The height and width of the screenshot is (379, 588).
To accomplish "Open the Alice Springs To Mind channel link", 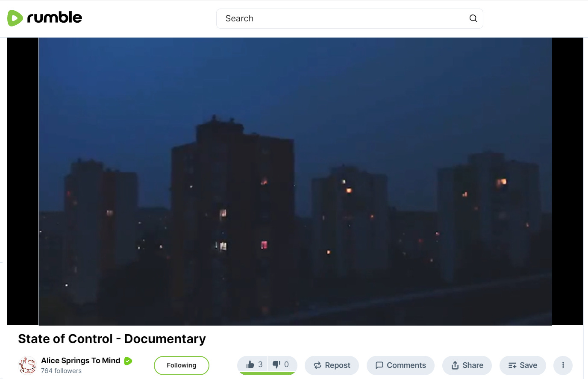I will (x=80, y=361).
